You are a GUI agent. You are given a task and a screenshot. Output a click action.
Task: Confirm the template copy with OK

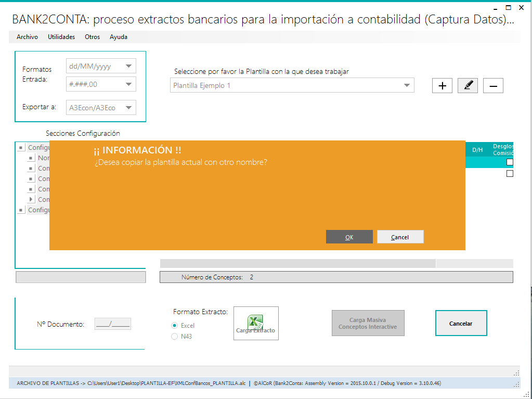click(349, 237)
